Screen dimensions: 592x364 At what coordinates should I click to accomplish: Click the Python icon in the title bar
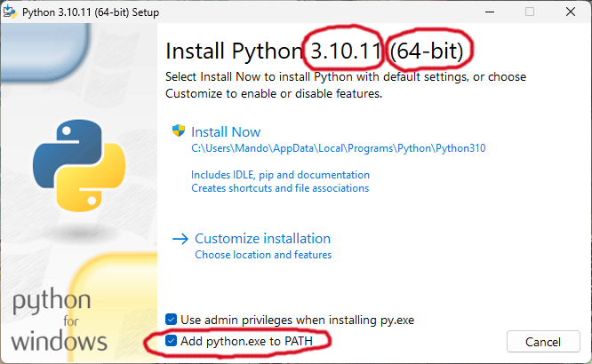pyautogui.click(x=12, y=12)
